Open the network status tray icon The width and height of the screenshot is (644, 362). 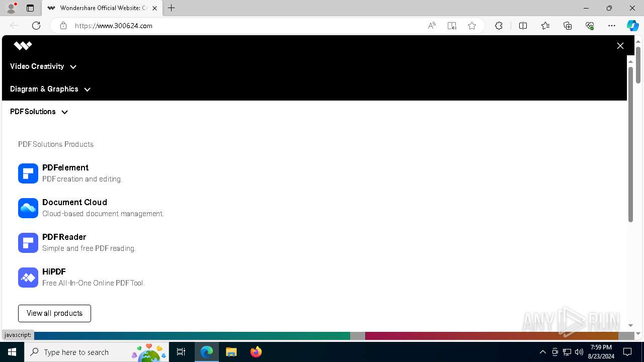567,352
